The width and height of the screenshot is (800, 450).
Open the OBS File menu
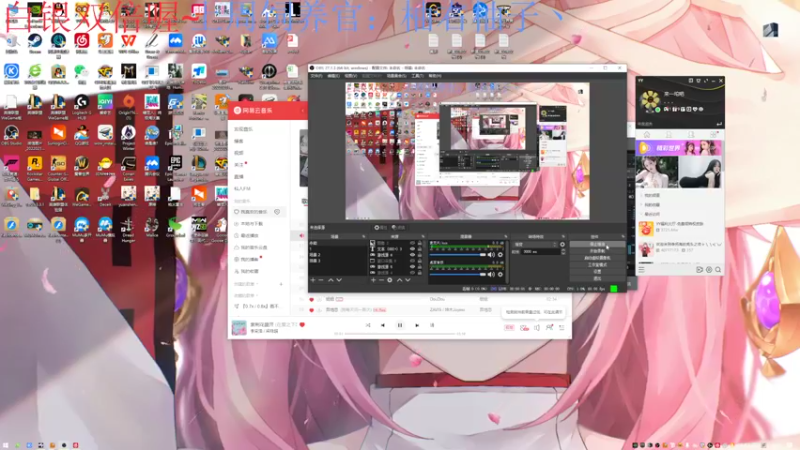pyautogui.click(x=316, y=76)
